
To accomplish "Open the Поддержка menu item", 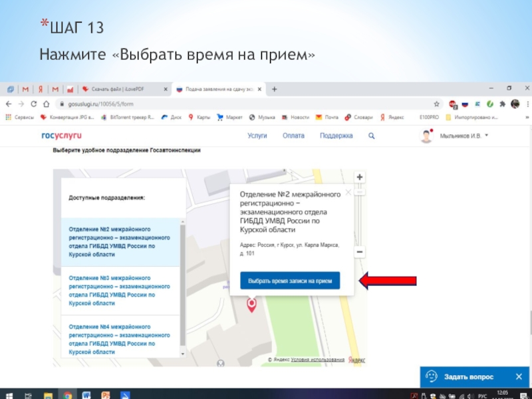I will coord(336,136).
